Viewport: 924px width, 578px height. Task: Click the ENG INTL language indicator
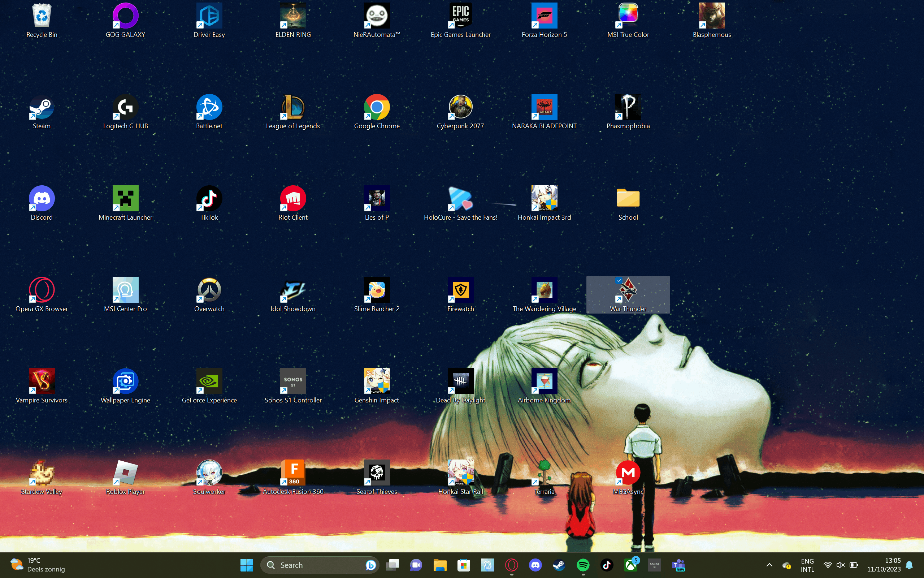coord(807,565)
